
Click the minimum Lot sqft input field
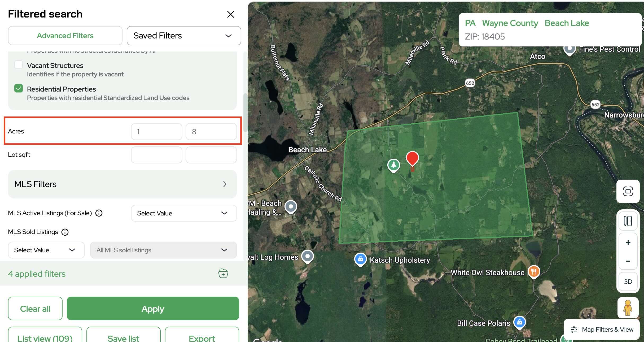pos(156,155)
